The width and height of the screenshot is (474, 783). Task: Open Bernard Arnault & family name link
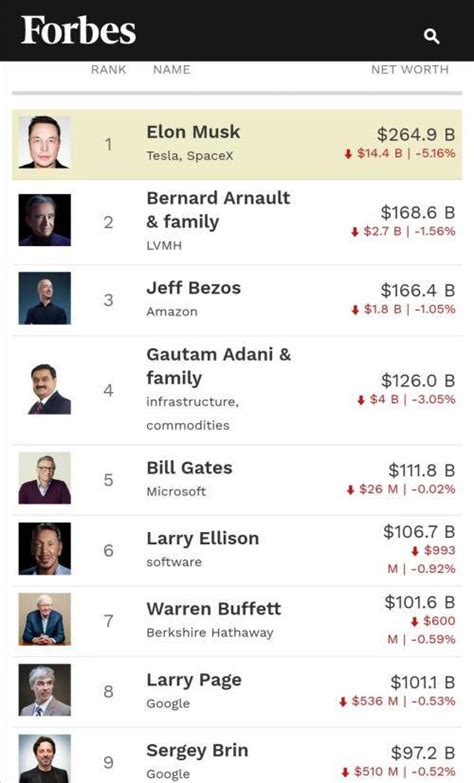click(x=218, y=210)
